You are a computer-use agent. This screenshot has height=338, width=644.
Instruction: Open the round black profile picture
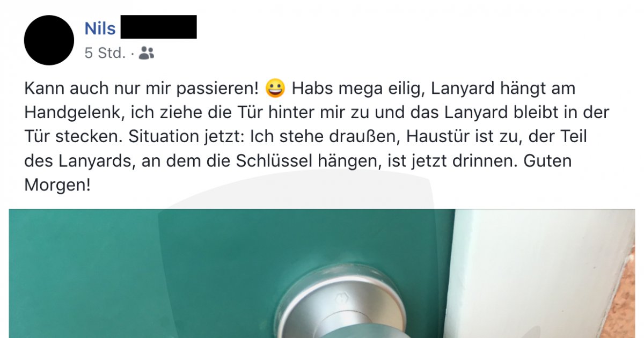[x=49, y=40]
